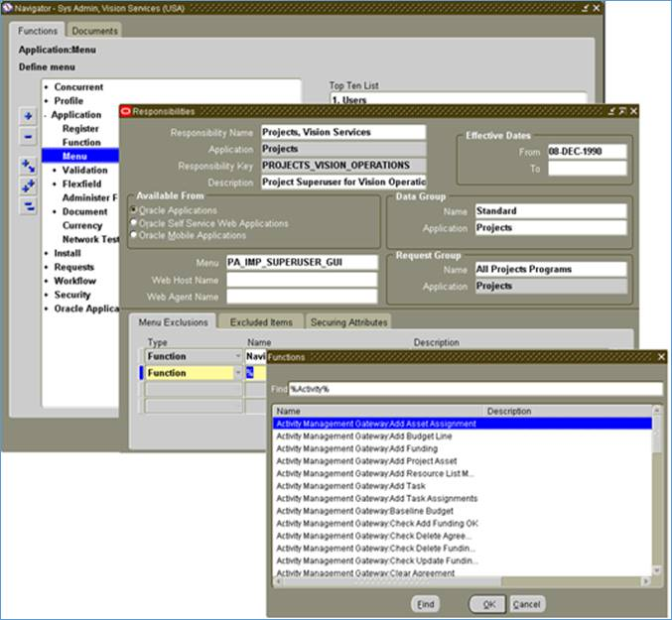Click the Expand All Children icon in Navigator
Viewport: 672px width, 620px height.
[28, 166]
